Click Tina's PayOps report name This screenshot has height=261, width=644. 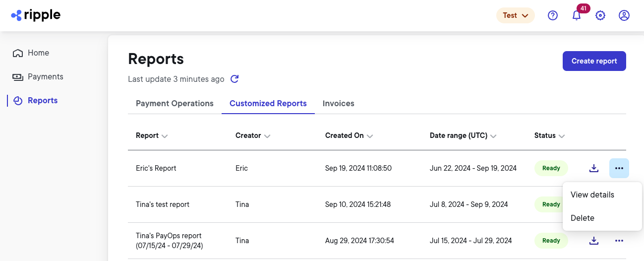(170, 241)
